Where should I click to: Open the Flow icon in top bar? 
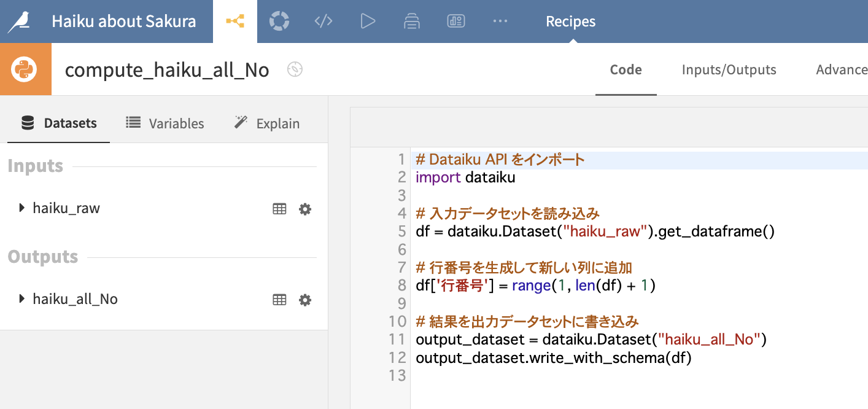tap(235, 21)
